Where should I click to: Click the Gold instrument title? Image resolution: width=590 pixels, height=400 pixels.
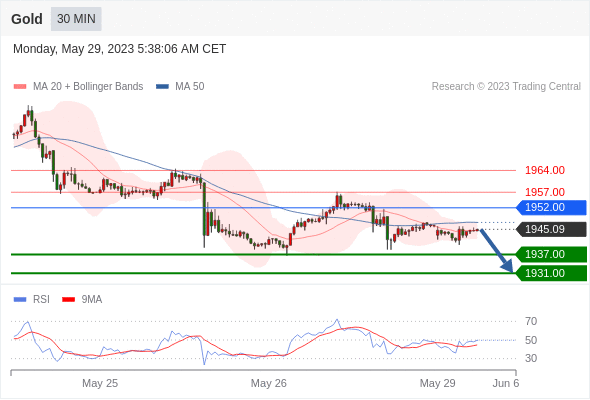[x=27, y=19]
